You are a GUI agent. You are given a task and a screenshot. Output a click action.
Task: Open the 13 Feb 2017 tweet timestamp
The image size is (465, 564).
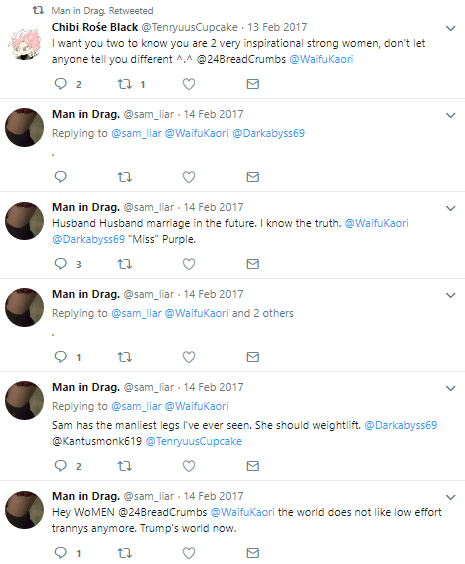coord(277,27)
